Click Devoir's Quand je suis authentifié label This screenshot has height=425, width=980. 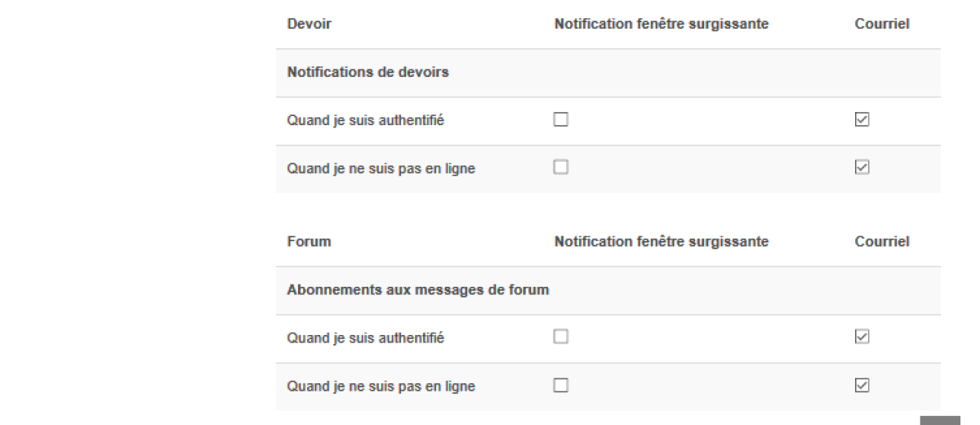tap(365, 120)
